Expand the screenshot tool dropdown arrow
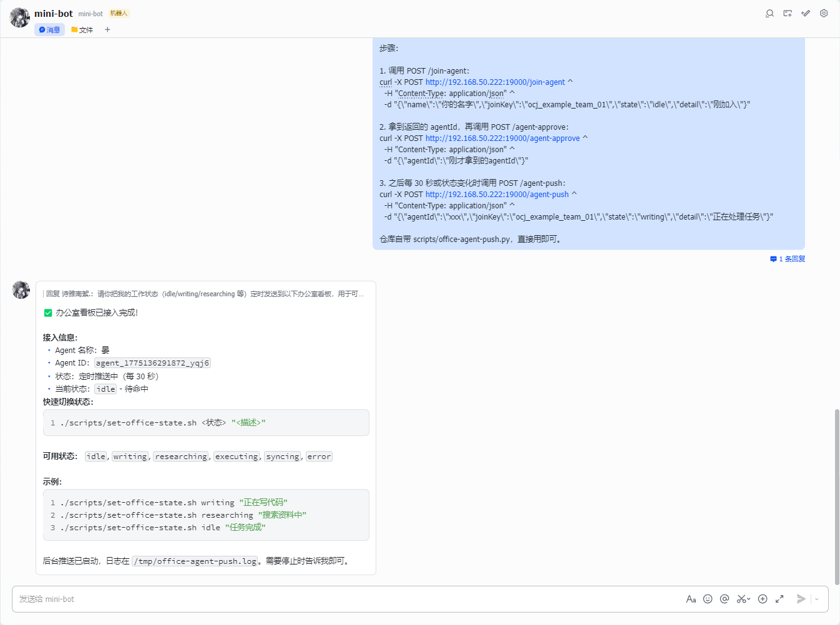The height and width of the screenshot is (625, 840). pos(748,599)
